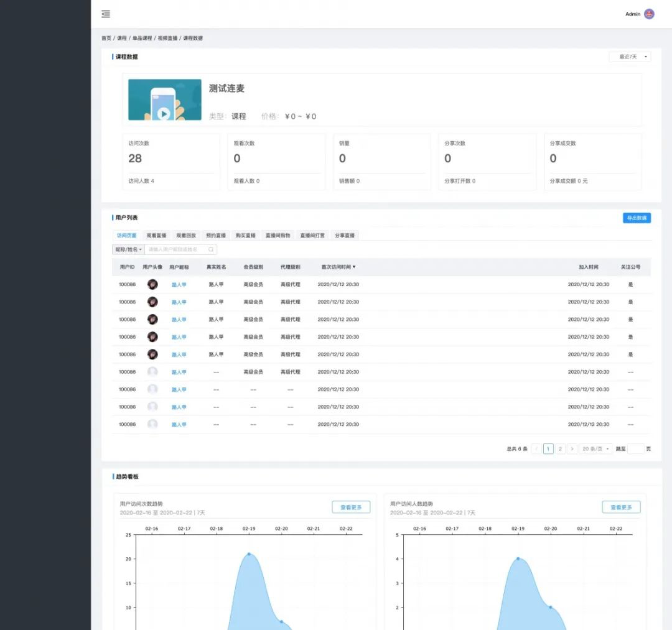Expand the 昵称/姓名 search type dropdown

coord(128,249)
